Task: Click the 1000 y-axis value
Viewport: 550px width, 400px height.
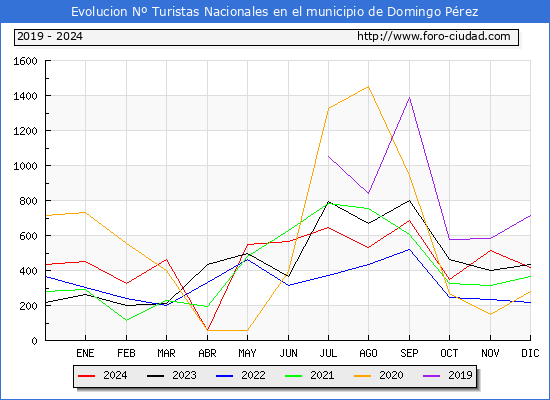Action: coord(25,166)
